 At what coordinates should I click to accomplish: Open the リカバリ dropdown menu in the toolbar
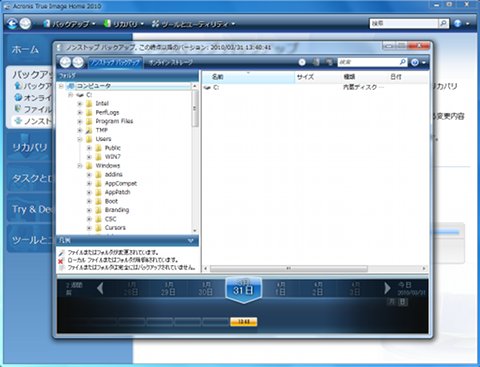(x=124, y=24)
